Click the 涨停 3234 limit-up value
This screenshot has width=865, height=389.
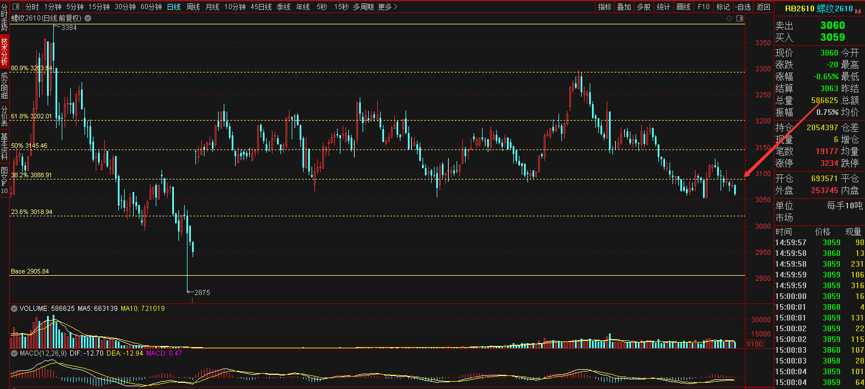coord(830,163)
